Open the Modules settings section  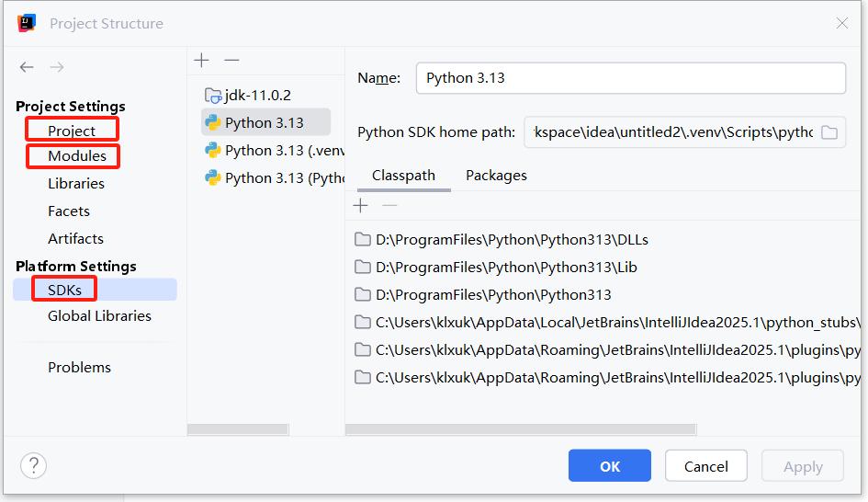[x=77, y=156]
